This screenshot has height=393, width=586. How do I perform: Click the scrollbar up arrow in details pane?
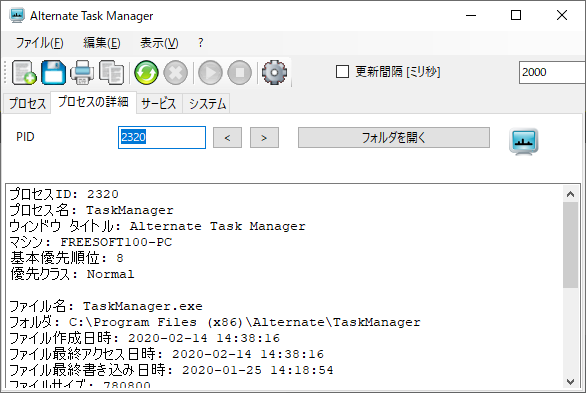click(x=570, y=194)
